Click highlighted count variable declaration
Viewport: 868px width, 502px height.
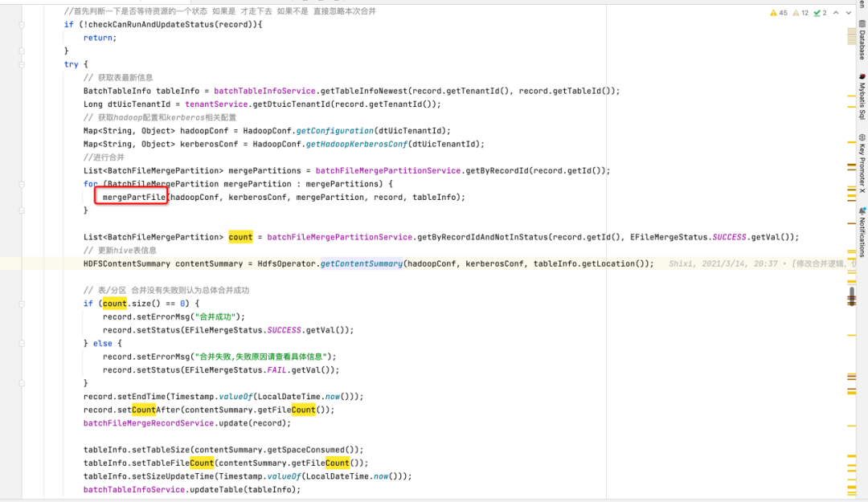pyautogui.click(x=240, y=237)
